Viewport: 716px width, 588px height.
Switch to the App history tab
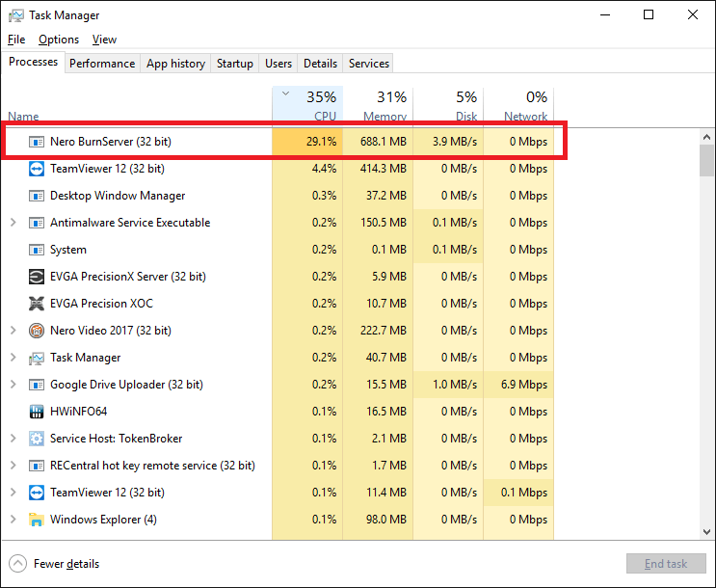(175, 64)
